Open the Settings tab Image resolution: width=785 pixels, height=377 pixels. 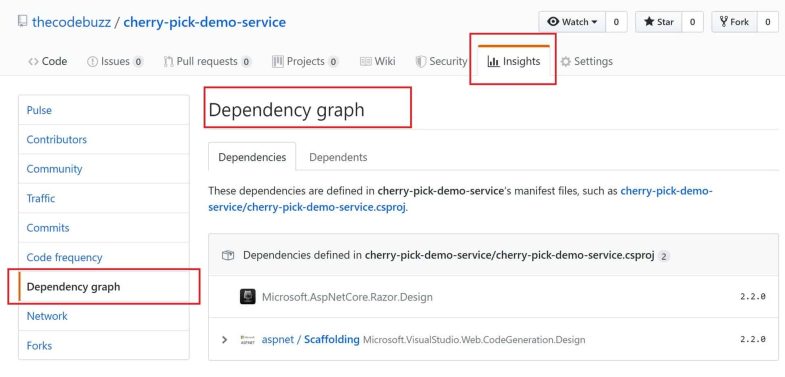click(586, 62)
